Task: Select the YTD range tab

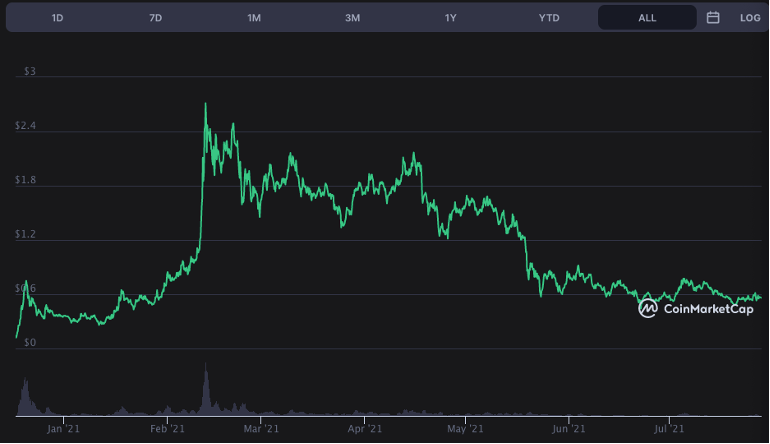Action: tap(549, 18)
